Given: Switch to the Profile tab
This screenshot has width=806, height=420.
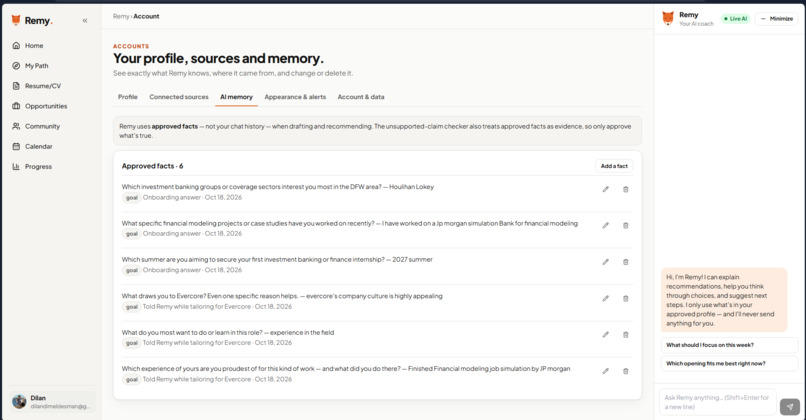Looking at the screenshot, I should [x=127, y=97].
